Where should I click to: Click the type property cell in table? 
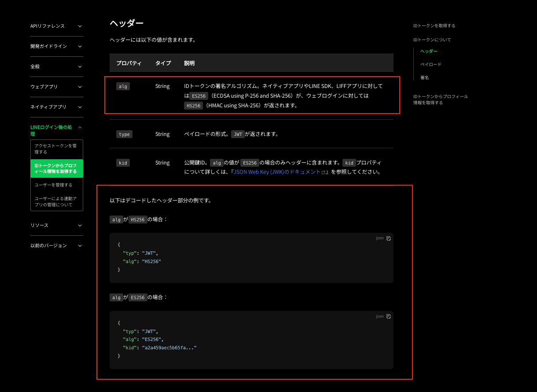click(x=124, y=134)
